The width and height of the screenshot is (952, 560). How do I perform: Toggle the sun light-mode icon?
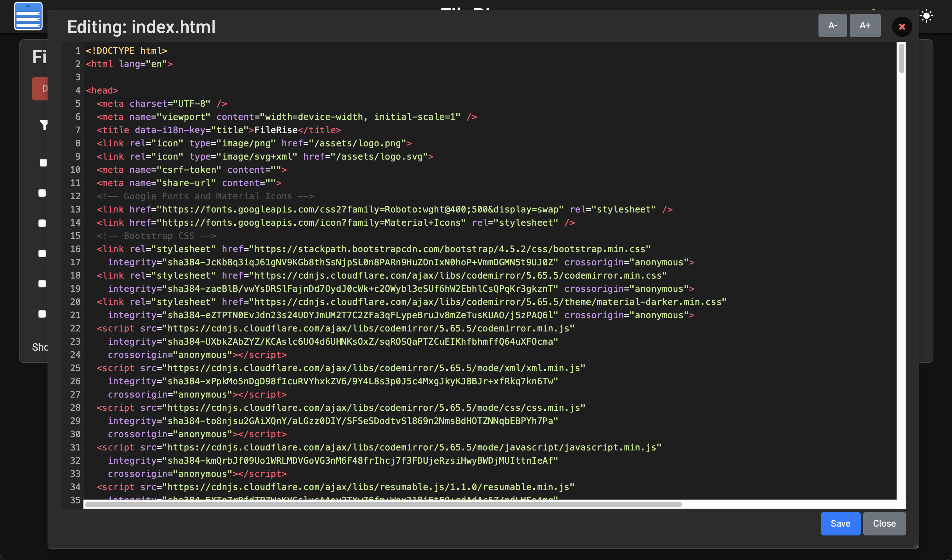926,16
